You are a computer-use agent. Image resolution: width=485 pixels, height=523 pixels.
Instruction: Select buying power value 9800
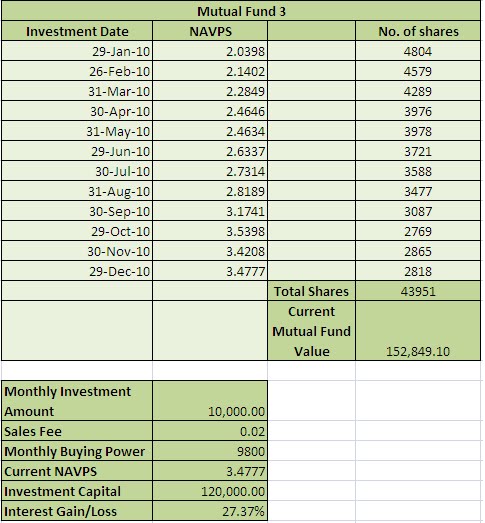click(210, 451)
